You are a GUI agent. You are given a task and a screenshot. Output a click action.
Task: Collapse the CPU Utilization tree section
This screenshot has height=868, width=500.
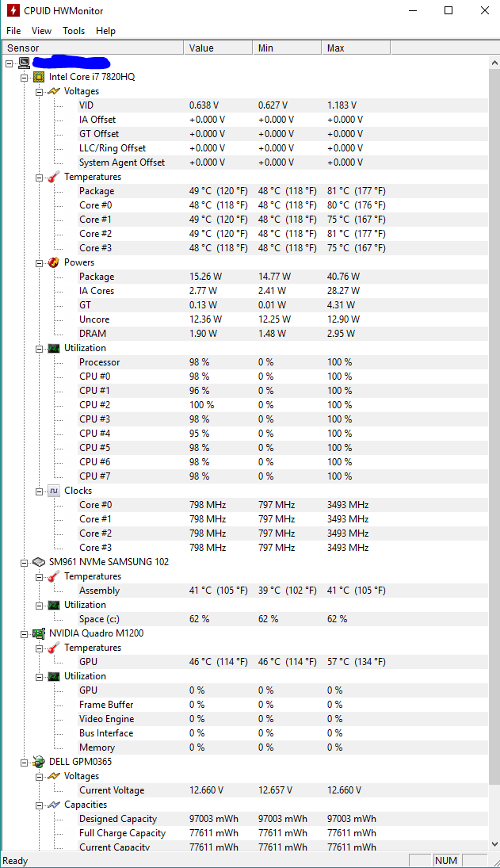click(40, 348)
